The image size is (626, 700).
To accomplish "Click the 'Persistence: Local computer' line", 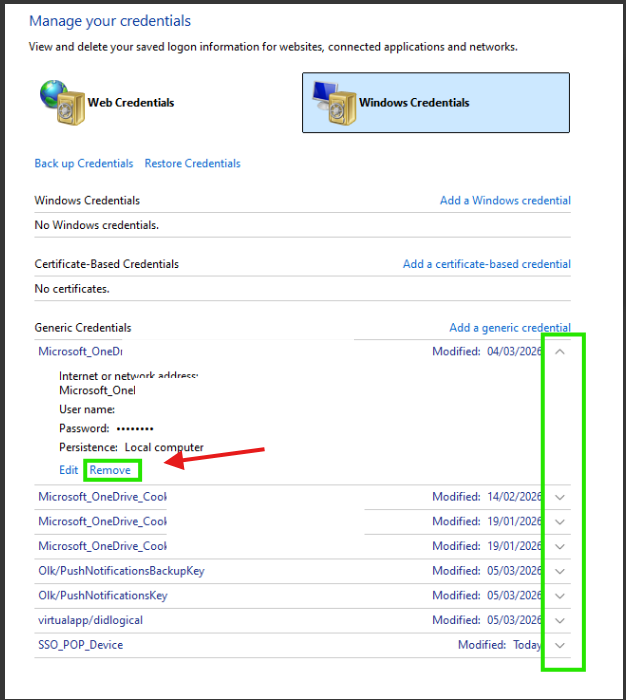I will (131, 447).
